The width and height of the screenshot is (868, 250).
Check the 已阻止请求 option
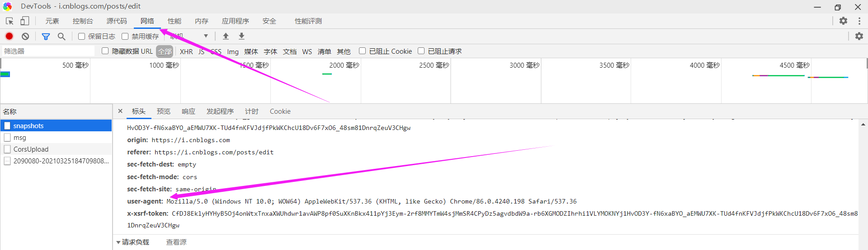click(x=421, y=51)
